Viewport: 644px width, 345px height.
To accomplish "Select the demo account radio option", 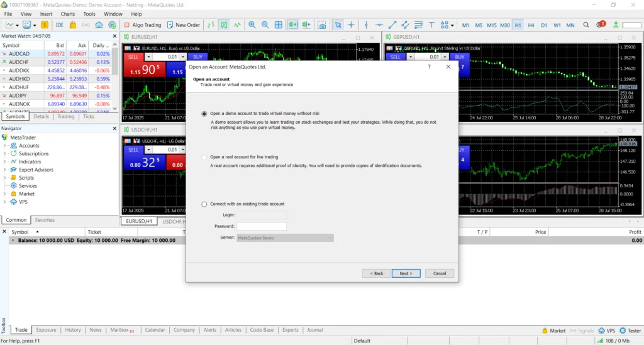I will pyautogui.click(x=204, y=114).
